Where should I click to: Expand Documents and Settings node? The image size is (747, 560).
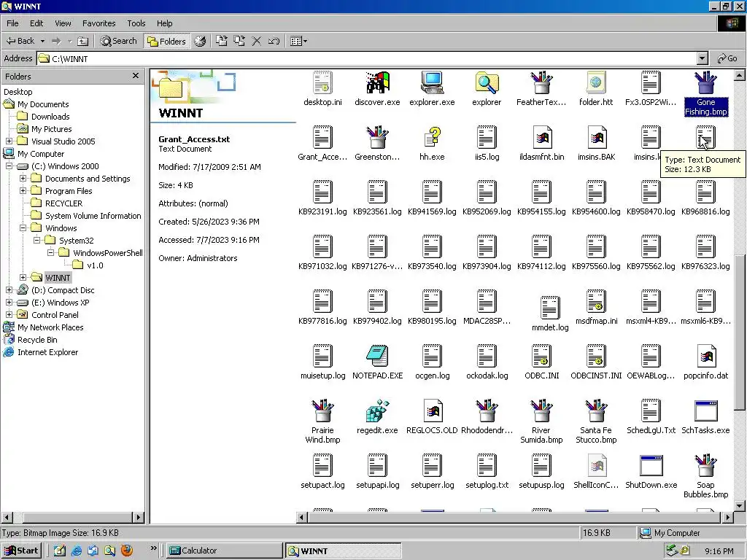(x=23, y=178)
